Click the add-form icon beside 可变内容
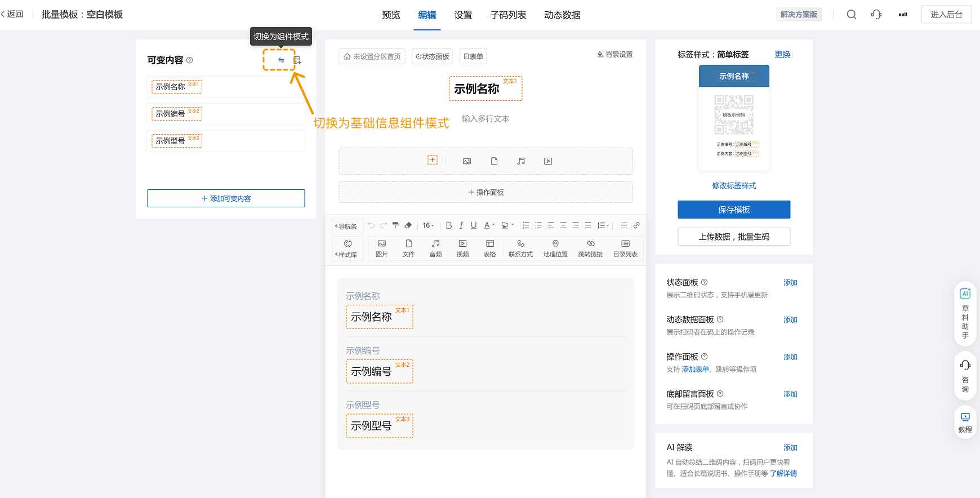The image size is (980, 498). [x=297, y=60]
